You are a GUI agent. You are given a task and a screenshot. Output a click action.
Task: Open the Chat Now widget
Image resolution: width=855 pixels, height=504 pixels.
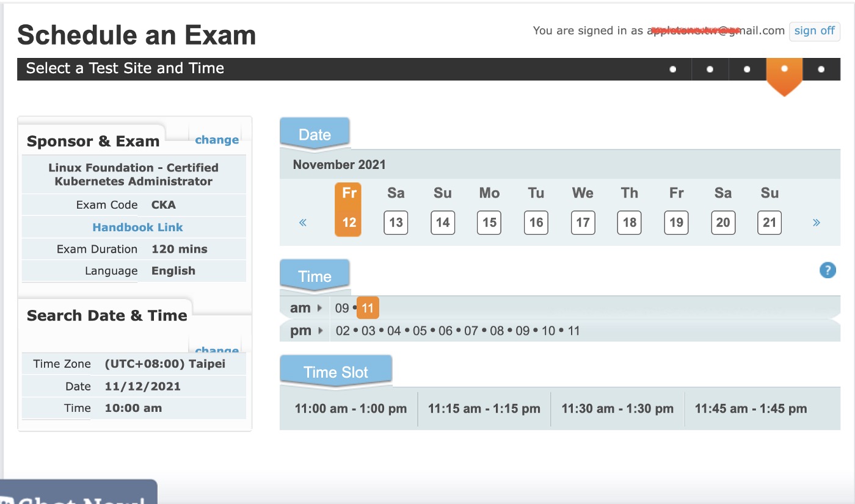pos(78,494)
